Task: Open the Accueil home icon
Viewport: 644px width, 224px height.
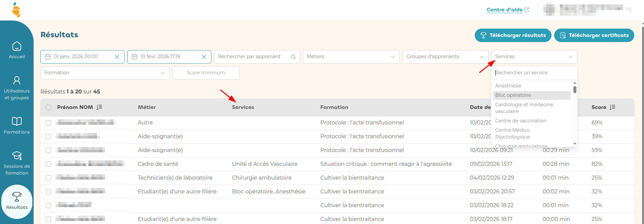Action: point(17,46)
